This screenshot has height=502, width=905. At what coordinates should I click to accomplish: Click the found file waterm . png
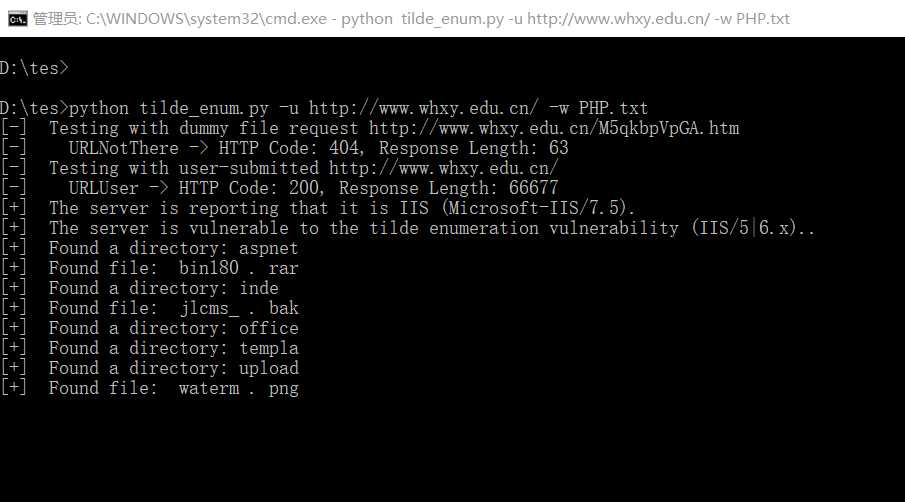238,388
